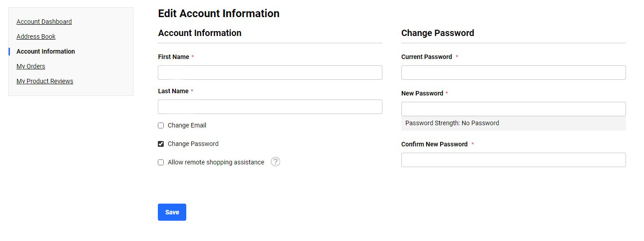Image resolution: width=644 pixels, height=241 pixels.
Task: Open Account Dashboard from the sidebar
Action: click(44, 22)
